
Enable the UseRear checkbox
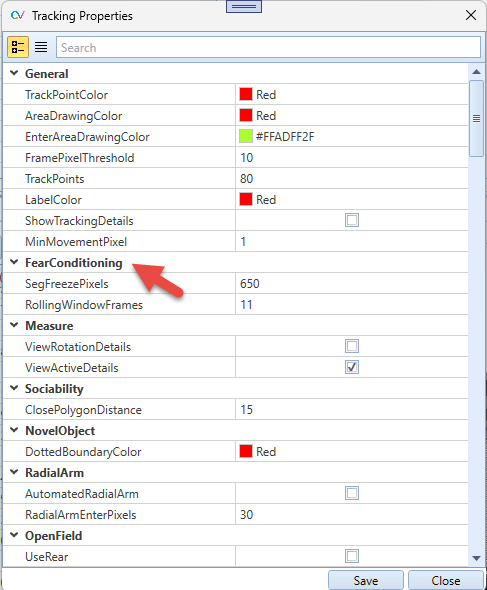coord(352,556)
